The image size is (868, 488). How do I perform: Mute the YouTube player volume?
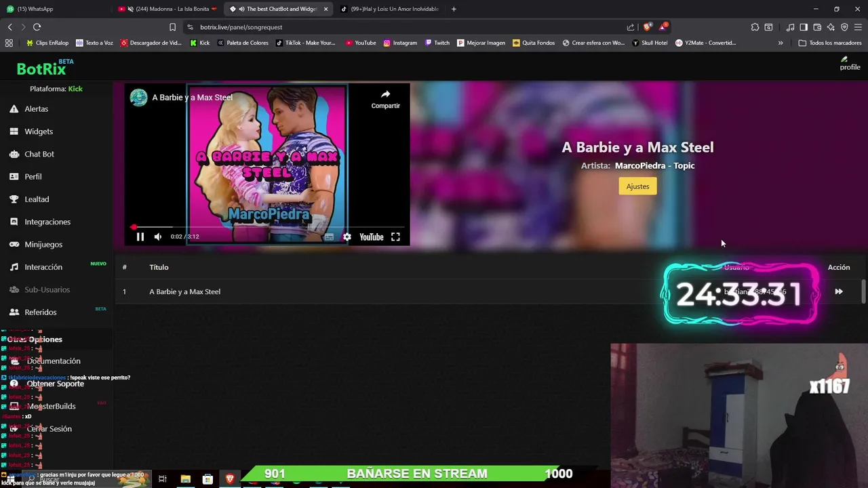point(158,237)
